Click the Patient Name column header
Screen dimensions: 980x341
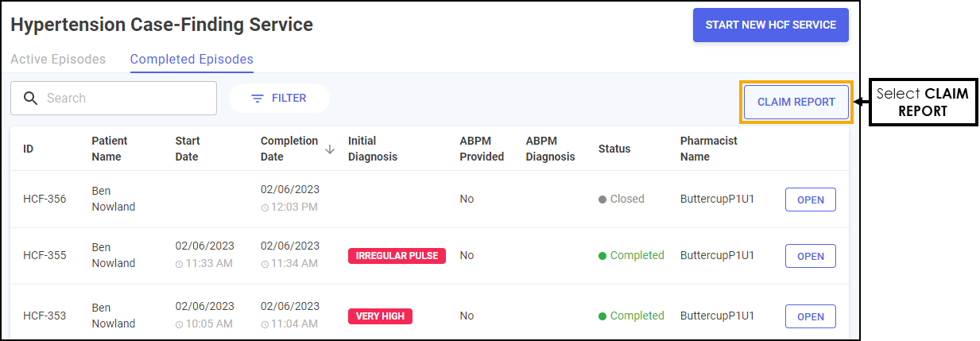coord(110,149)
